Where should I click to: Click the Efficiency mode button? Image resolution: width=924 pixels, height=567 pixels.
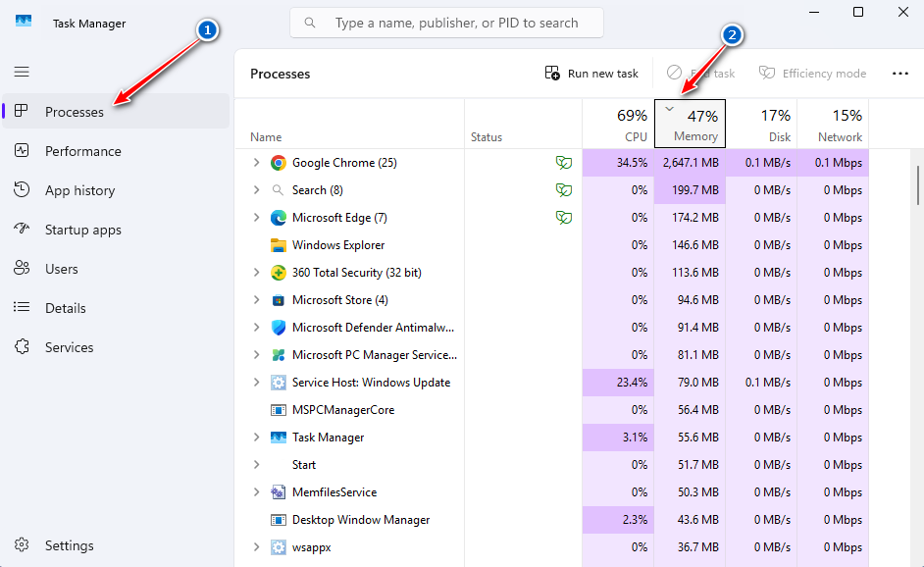(x=812, y=74)
